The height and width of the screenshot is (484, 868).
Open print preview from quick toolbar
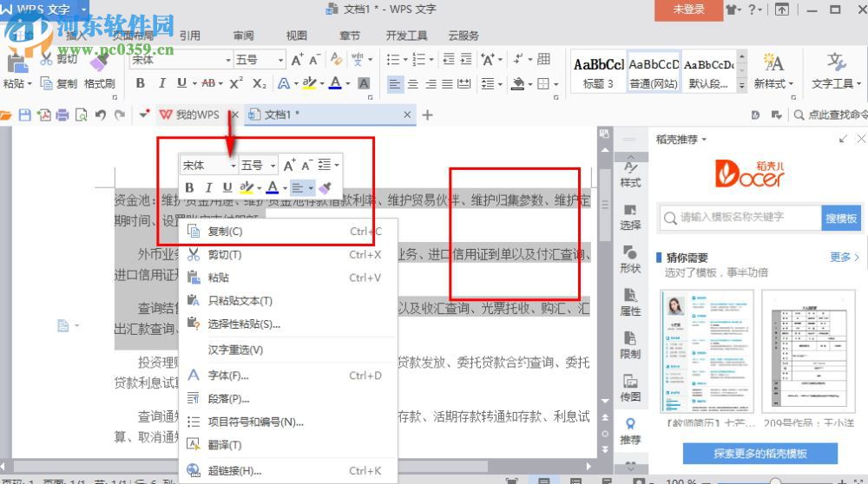click(x=82, y=114)
